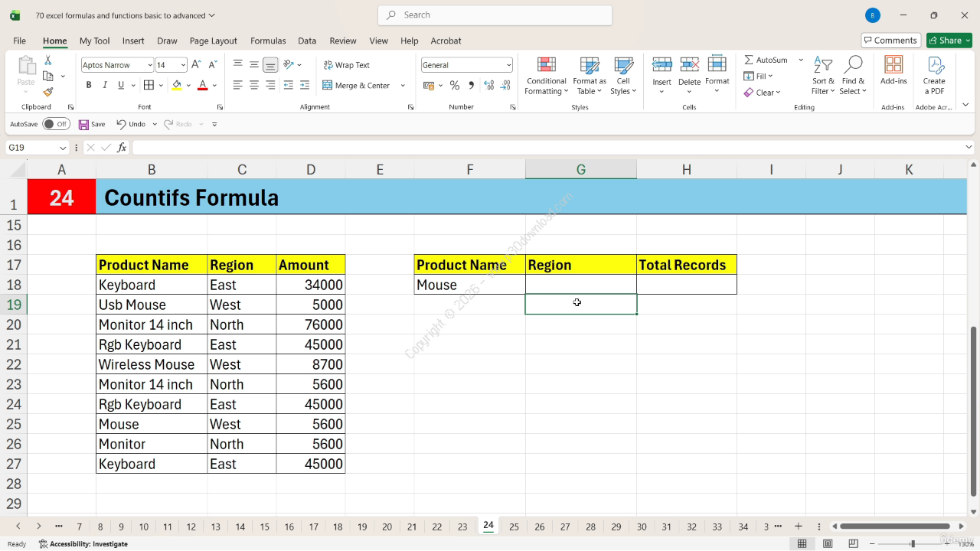Click the zoom slider in the status bar
Screen dimensions: 980x551
(912, 544)
